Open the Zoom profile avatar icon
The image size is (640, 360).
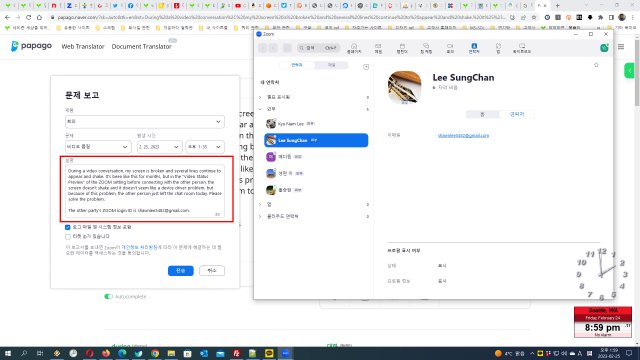pyautogui.click(x=604, y=48)
